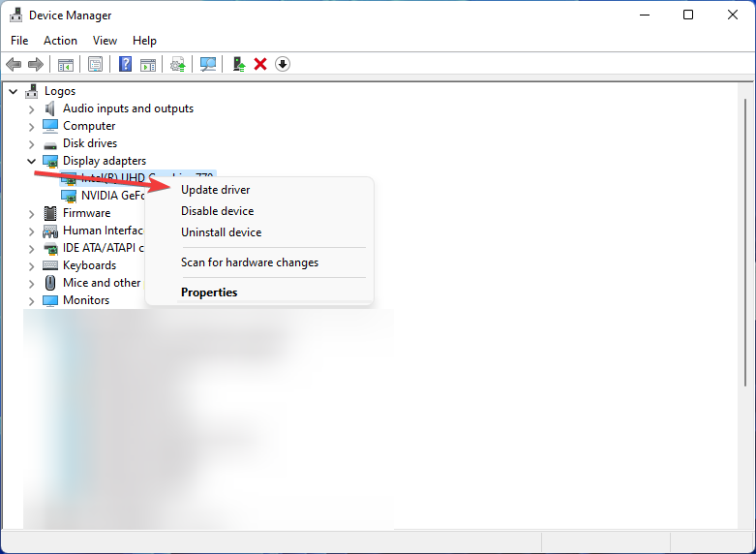Click the device tree vertical scrollbar

click(745, 241)
